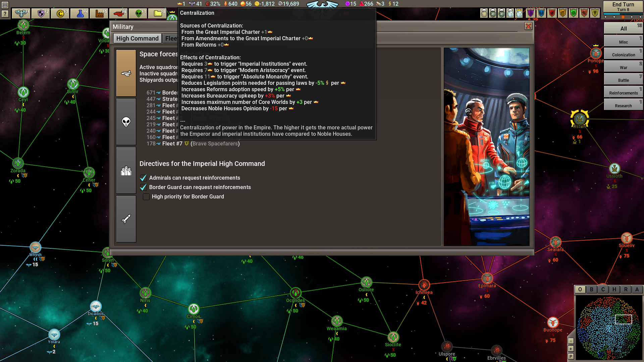Viewport: 644px width, 362px height.
Task: Open the Military screen via the F6 warship icon
Action: click(118, 13)
